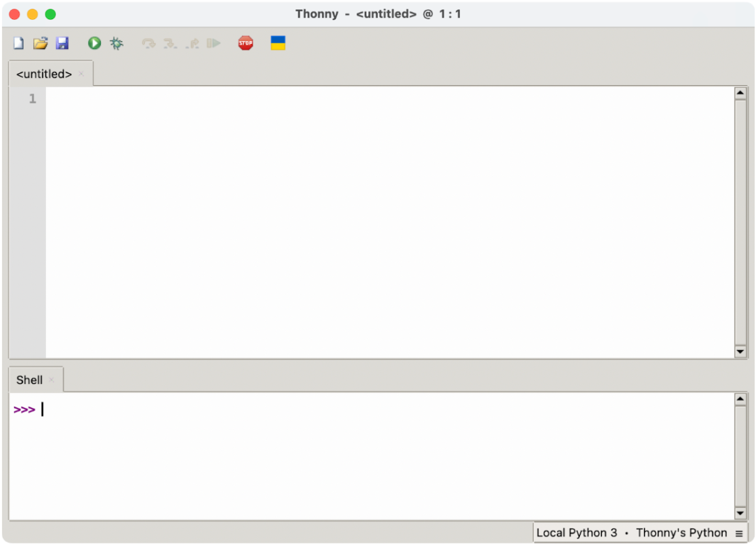The height and width of the screenshot is (547, 756).
Task: Create a new file with New icon
Action: click(x=18, y=43)
